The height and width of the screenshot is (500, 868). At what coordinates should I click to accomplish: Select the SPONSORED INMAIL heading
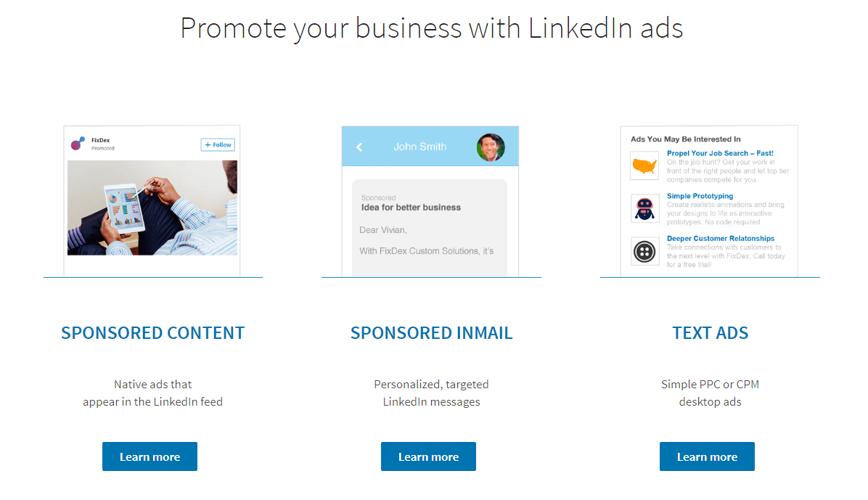pyautogui.click(x=431, y=332)
